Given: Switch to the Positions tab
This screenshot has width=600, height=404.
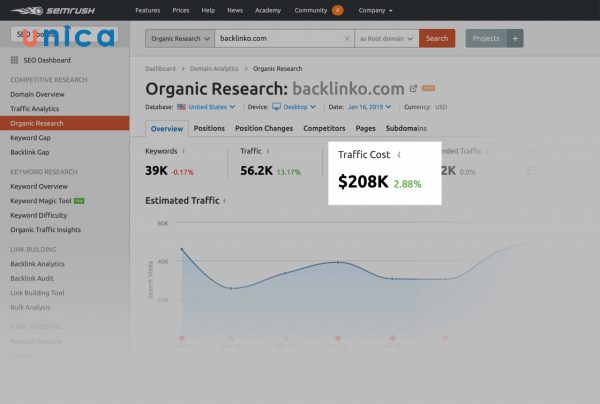Looking at the screenshot, I should coord(209,128).
